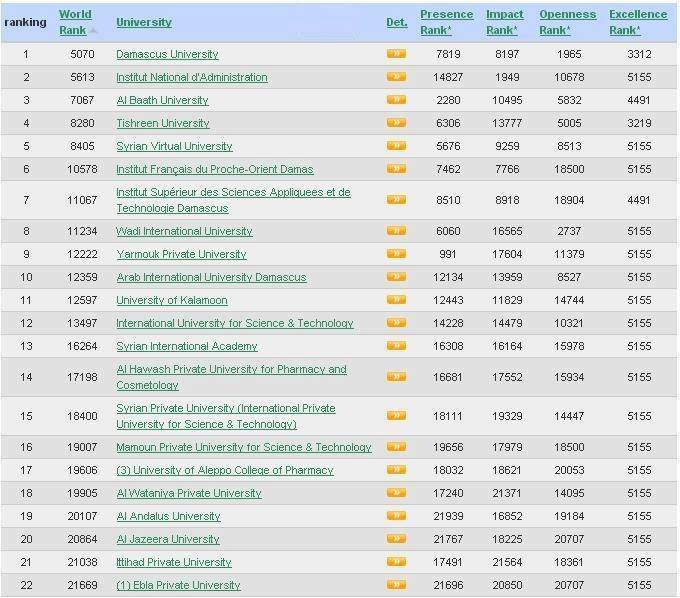The height and width of the screenshot is (598, 680).
Task: Select impact rank value 21564
Action: [x=507, y=562]
